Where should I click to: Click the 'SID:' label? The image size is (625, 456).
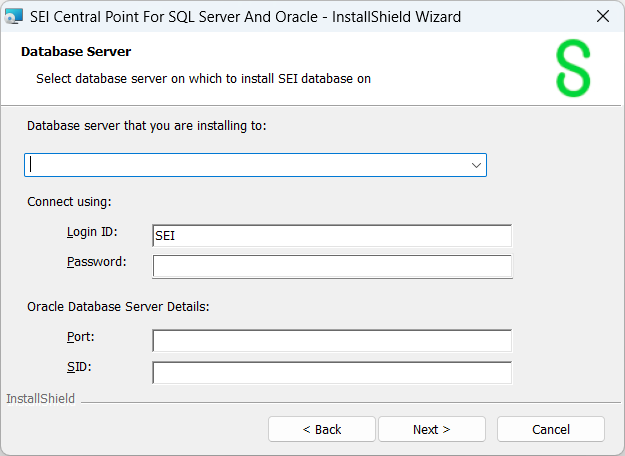point(79,367)
